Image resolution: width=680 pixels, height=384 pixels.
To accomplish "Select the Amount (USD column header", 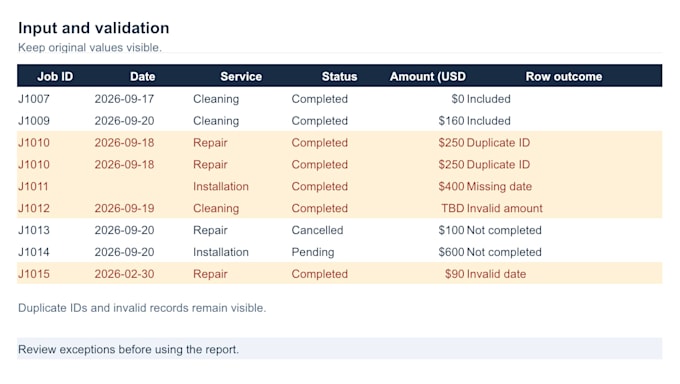I will click(428, 76).
